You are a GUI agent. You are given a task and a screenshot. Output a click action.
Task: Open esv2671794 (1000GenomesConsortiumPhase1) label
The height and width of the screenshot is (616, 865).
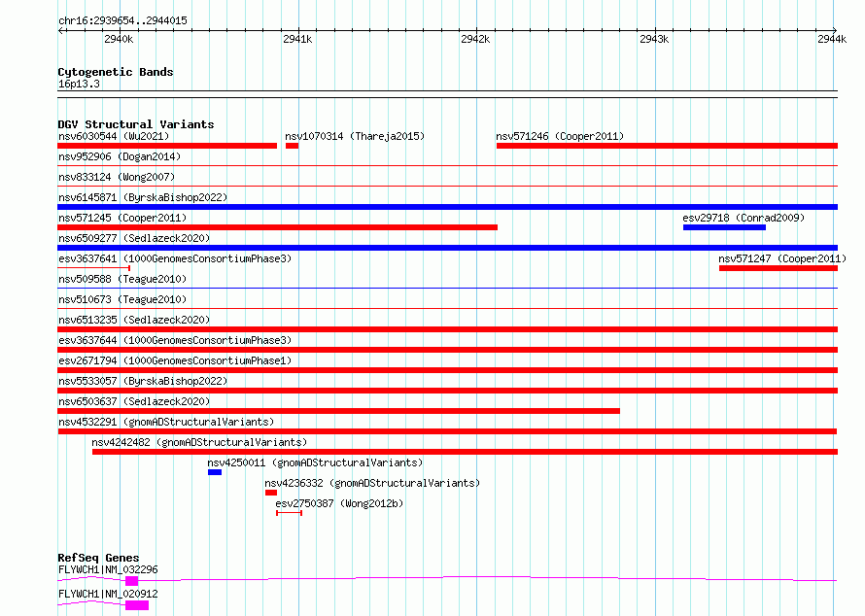click(175, 360)
